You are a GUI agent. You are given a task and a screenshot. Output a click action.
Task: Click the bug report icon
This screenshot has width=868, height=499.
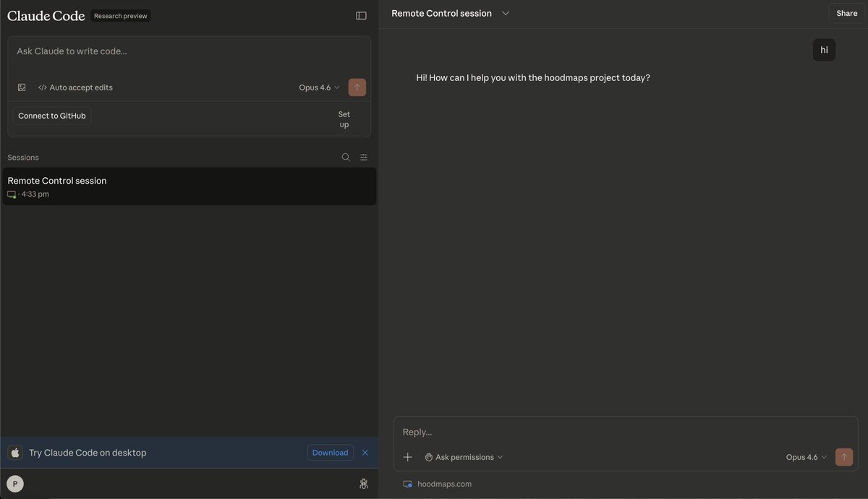[364, 484]
